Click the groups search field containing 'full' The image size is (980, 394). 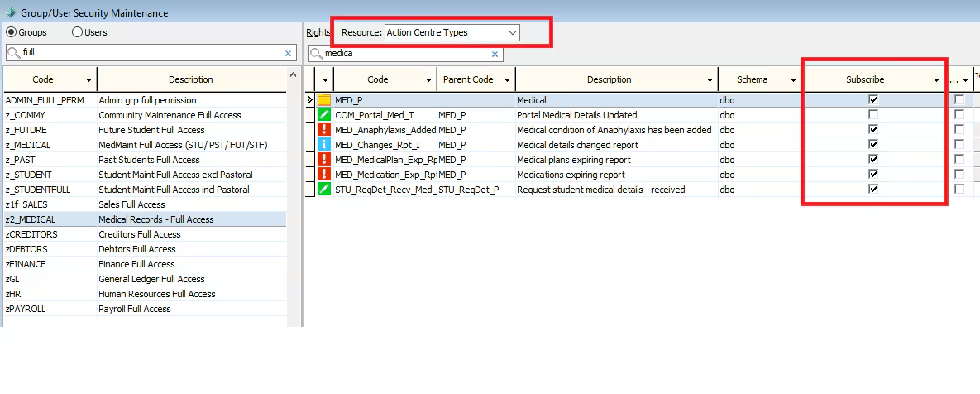[x=150, y=53]
